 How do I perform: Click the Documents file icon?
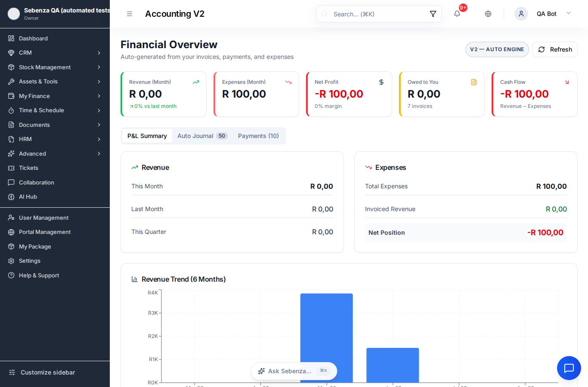tap(11, 125)
